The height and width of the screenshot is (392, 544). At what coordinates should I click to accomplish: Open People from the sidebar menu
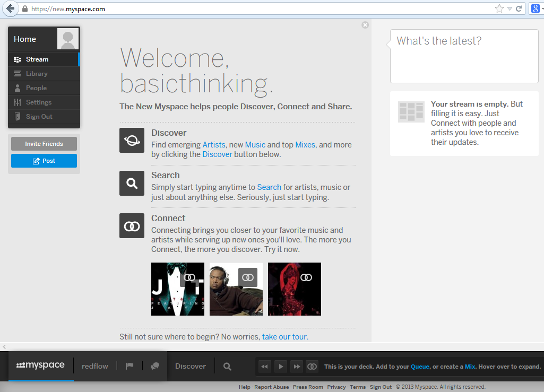coord(36,88)
